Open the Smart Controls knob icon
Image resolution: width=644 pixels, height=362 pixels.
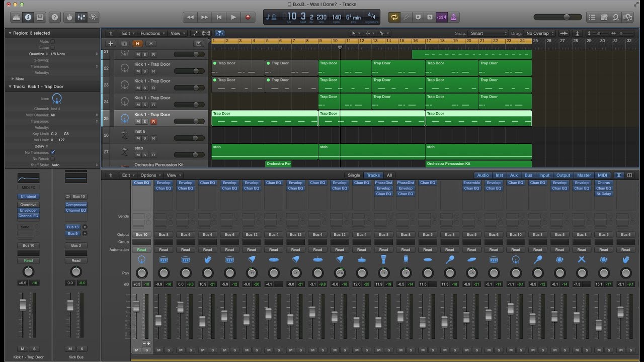click(69, 17)
